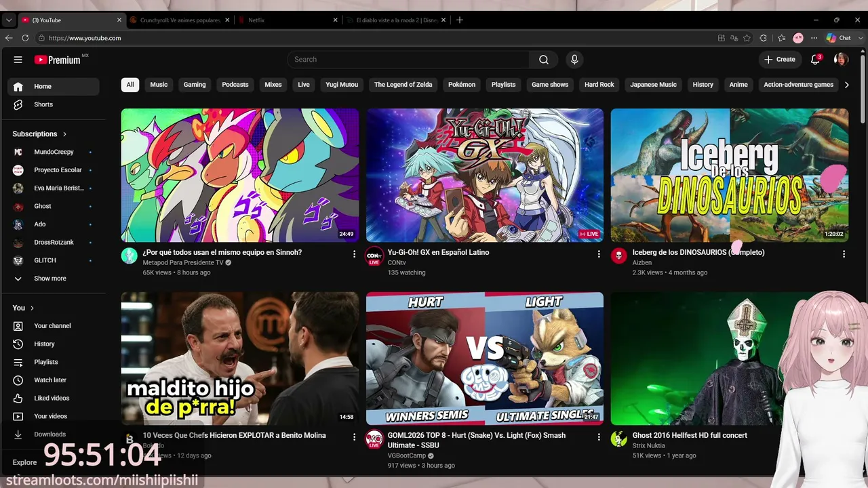Start voice search with the microphone
868x488 pixels.
click(574, 60)
